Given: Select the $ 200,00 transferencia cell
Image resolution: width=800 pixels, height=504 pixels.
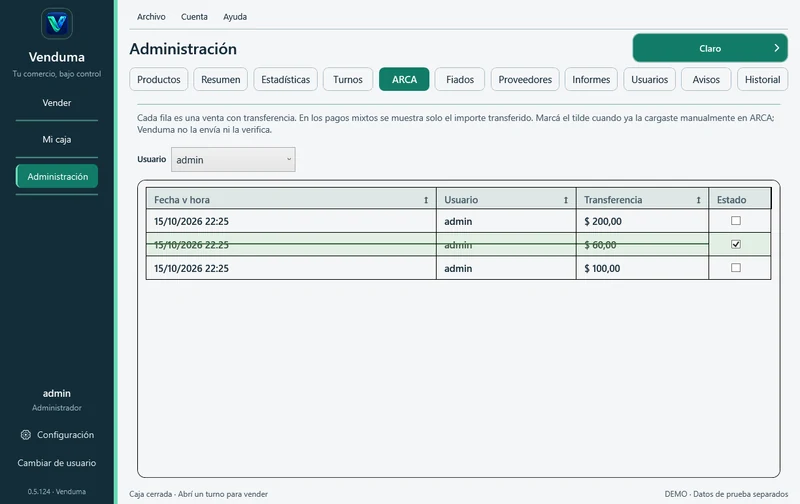Looking at the screenshot, I should (642, 221).
